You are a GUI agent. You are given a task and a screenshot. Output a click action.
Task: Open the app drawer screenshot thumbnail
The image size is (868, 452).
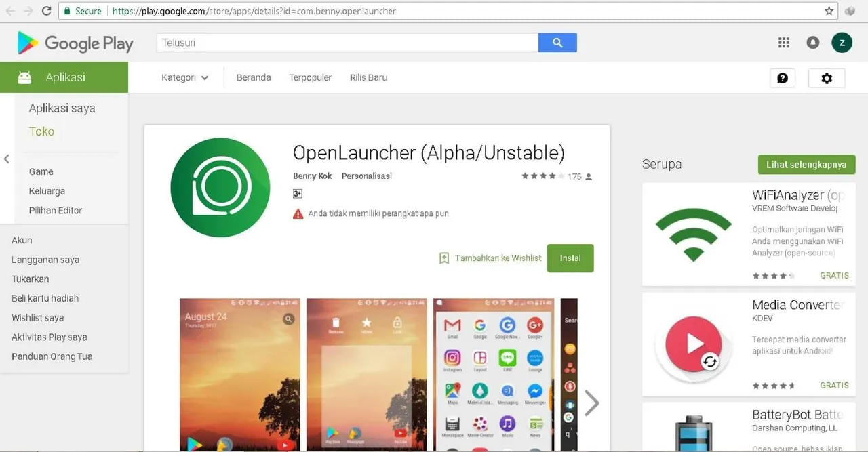[x=494, y=375]
